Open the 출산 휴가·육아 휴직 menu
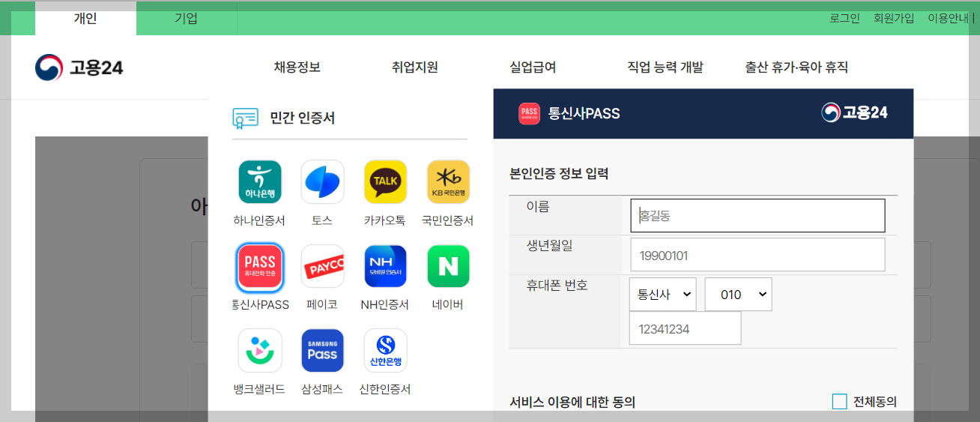980x422 pixels. coord(796,67)
